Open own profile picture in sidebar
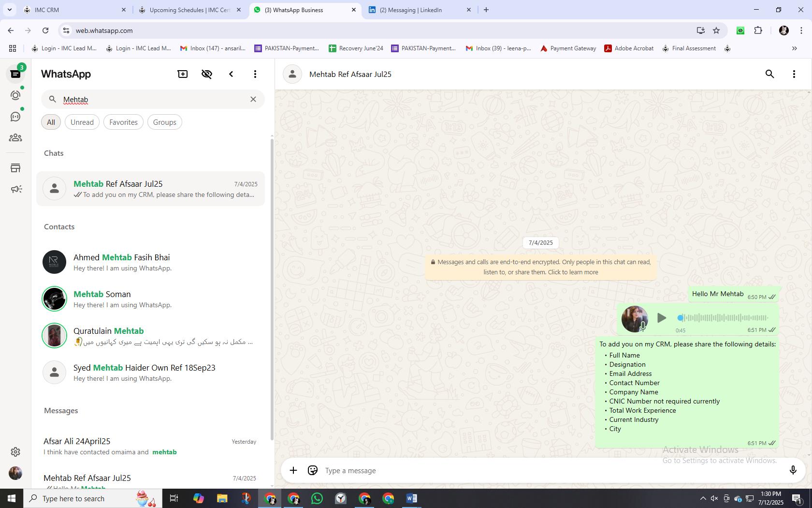Image resolution: width=812 pixels, height=508 pixels. [15, 473]
